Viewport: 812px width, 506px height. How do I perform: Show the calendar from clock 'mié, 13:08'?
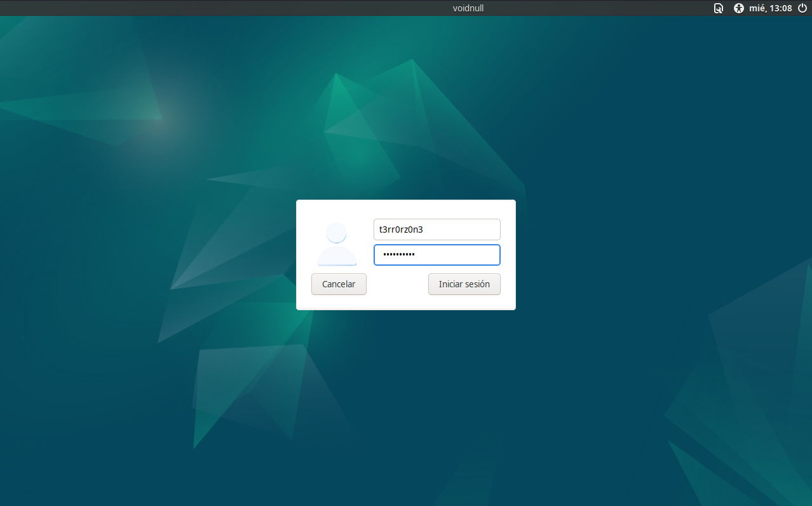(771, 8)
